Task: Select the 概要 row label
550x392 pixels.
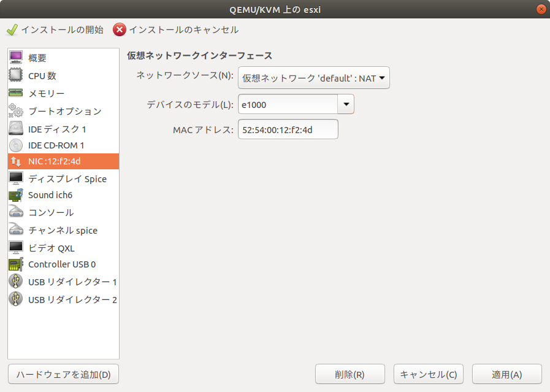Action: click(x=37, y=58)
